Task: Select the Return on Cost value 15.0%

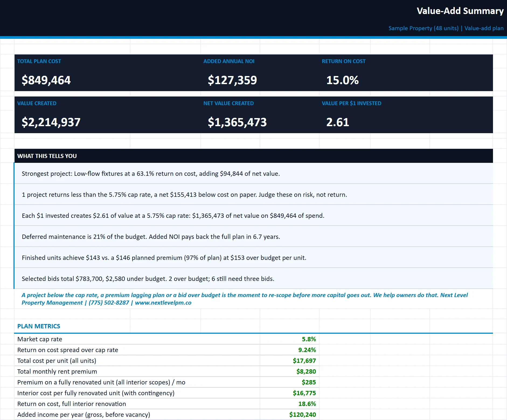Action: (342, 80)
